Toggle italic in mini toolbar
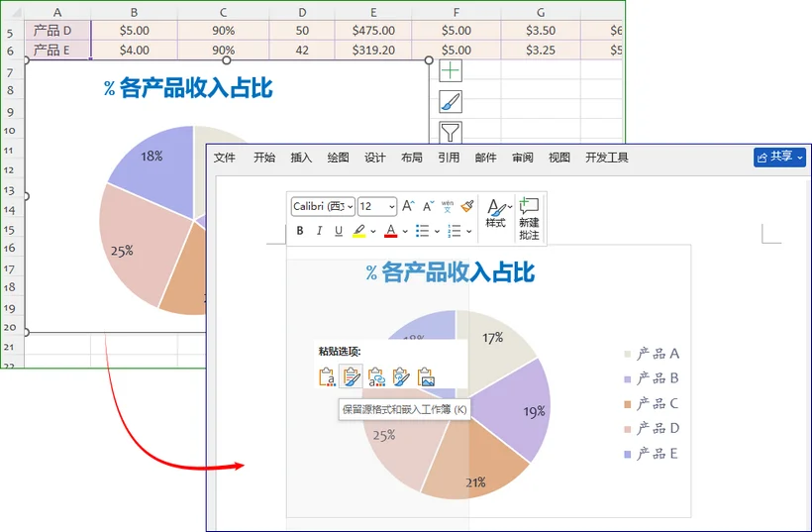 pos(319,231)
